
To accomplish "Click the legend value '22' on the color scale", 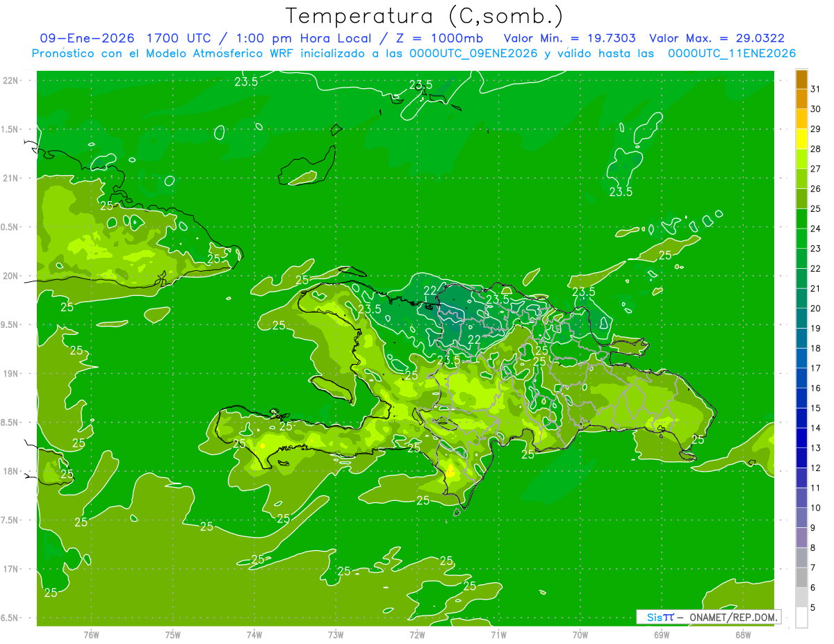I will (x=816, y=268).
